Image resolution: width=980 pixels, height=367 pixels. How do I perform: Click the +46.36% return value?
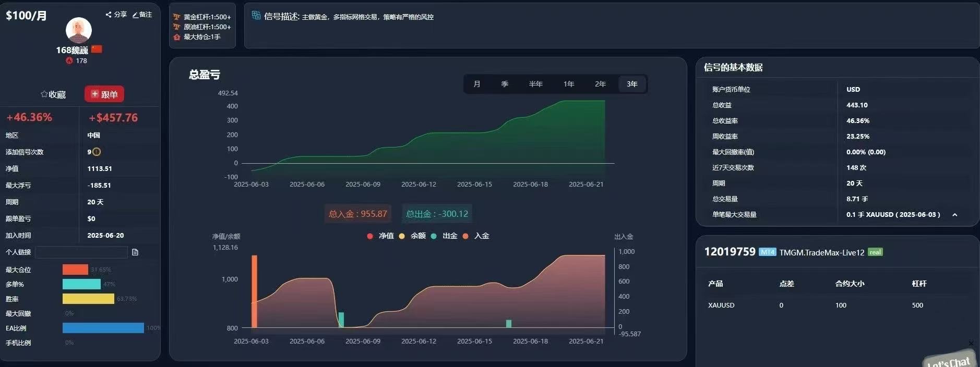tap(29, 117)
